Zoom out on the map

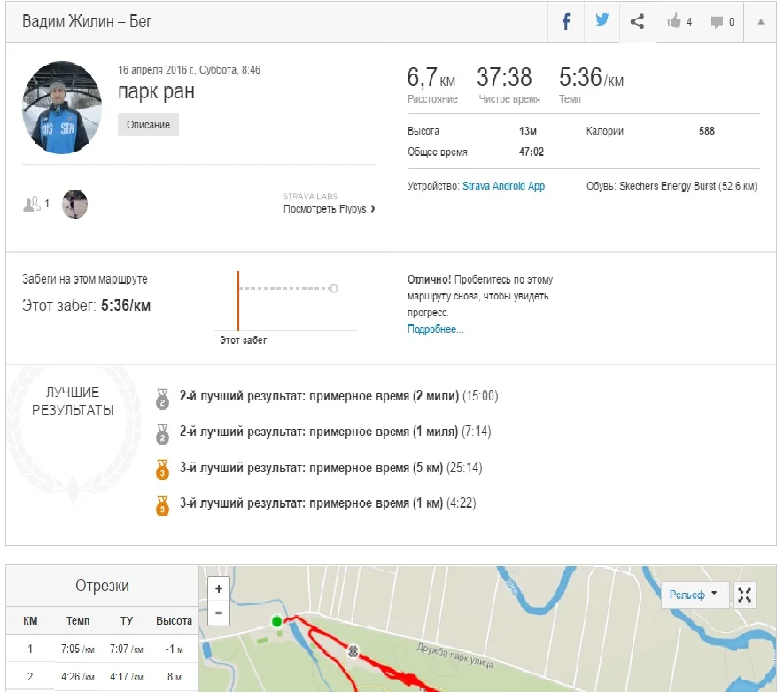tap(219, 611)
